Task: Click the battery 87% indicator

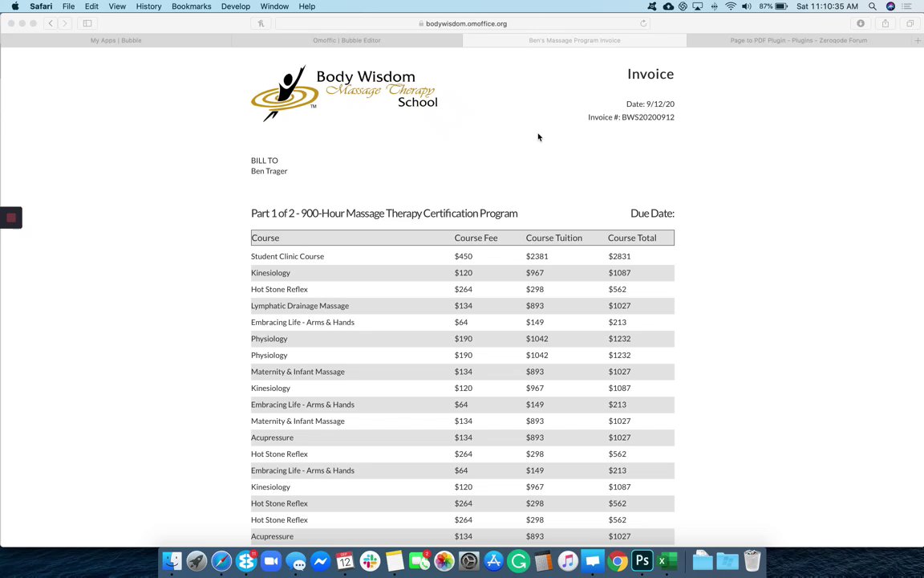Action: pos(773,6)
